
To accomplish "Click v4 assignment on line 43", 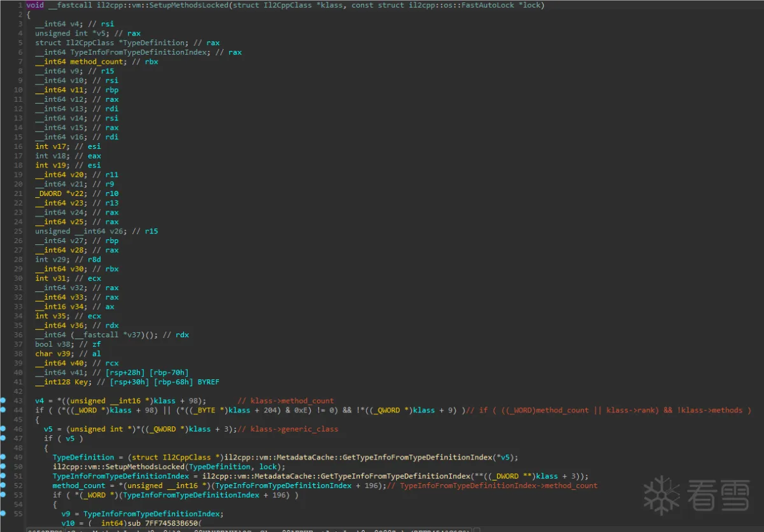I will [39, 401].
